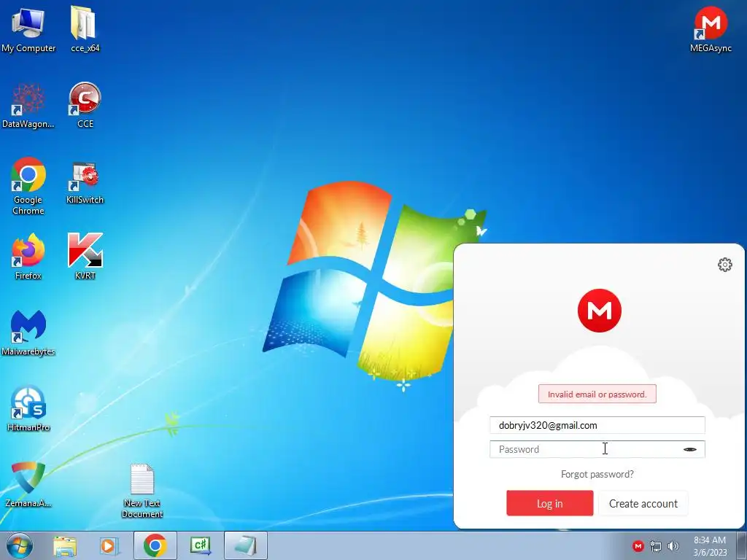The height and width of the screenshot is (560, 747).
Task: Open Windows Explorer from taskbar
Action: [65, 545]
